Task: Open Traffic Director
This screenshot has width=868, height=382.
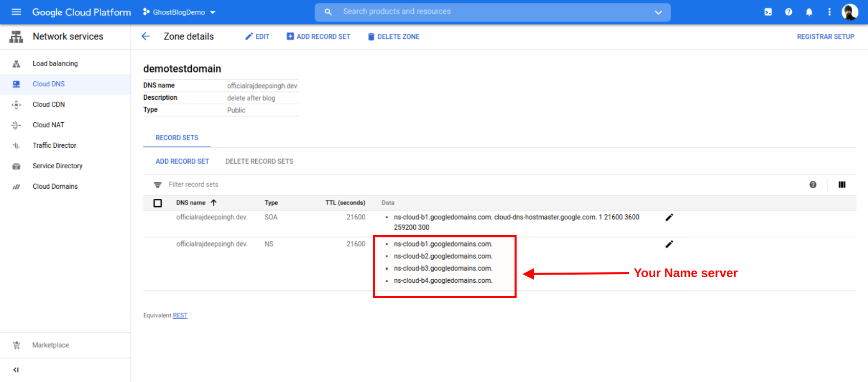Action: [54, 145]
